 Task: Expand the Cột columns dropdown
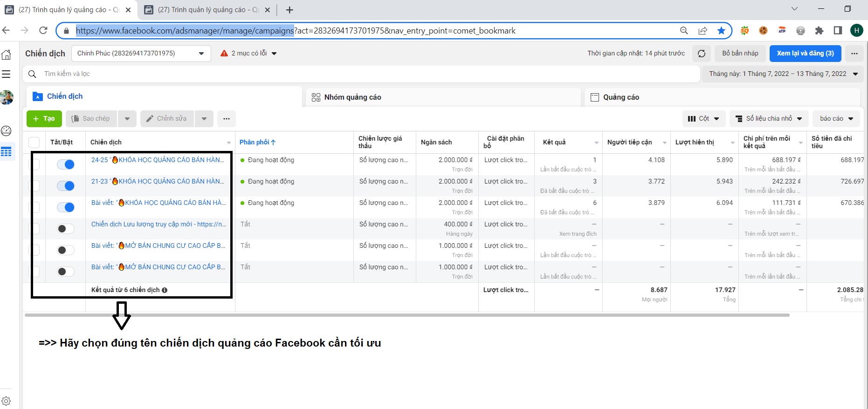click(x=703, y=119)
